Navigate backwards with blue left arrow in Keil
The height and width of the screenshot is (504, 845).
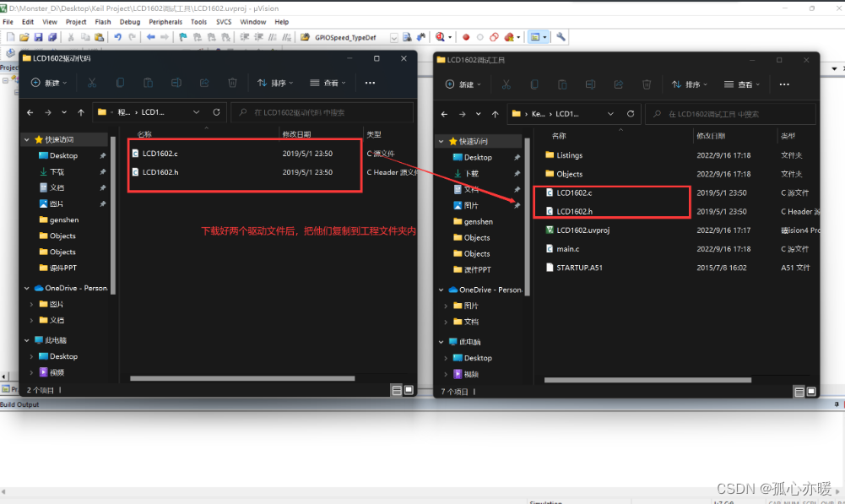150,37
